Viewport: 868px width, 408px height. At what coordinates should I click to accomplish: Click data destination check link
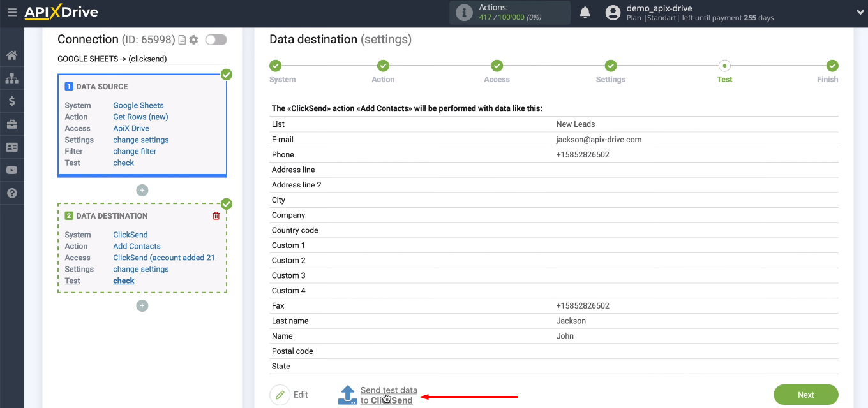tap(124, 280)
